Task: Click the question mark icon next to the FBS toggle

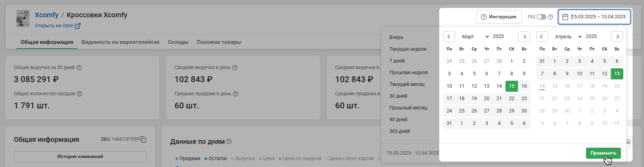Action: click(550, 17)
